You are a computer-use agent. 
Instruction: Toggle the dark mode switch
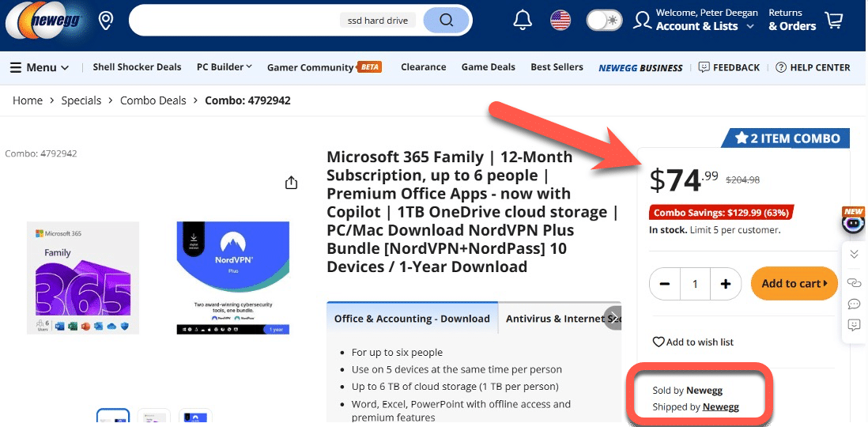pos(604,21)
